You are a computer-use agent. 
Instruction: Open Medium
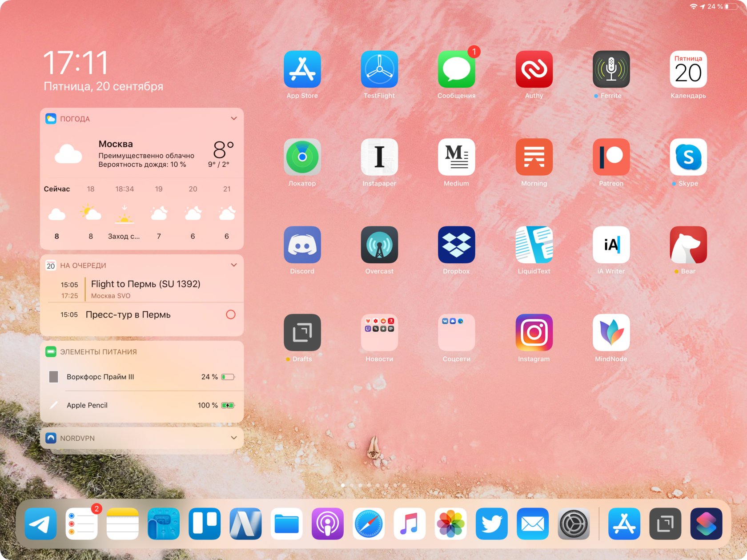456,157
